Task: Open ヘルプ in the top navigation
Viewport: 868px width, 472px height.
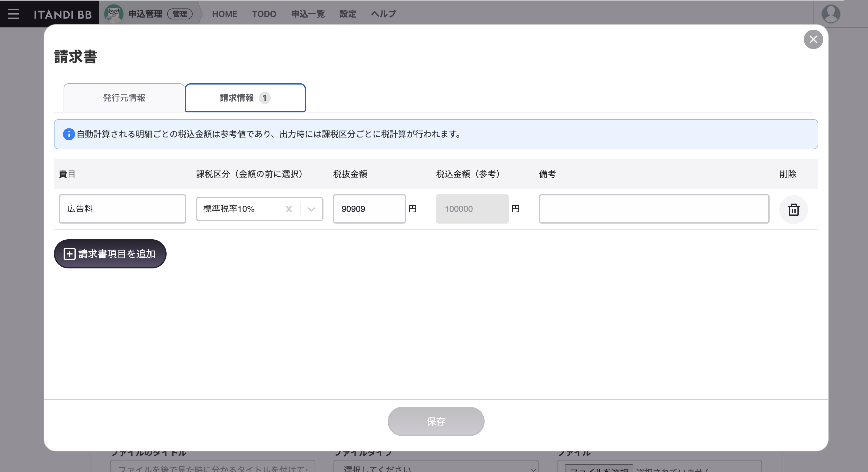Action: (383, 14)
